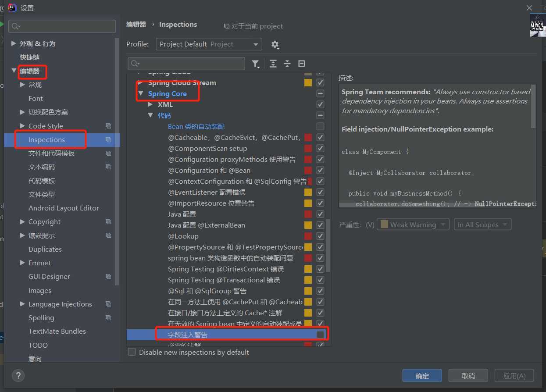Click the yellow swatch beside Spring Cloud Stream
The image size is (546, 392).
308,82
